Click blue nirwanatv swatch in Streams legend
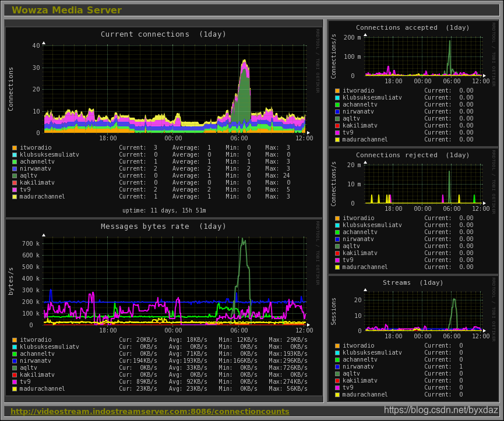Viewport: 504px width, 421px height. coord(337,367)
